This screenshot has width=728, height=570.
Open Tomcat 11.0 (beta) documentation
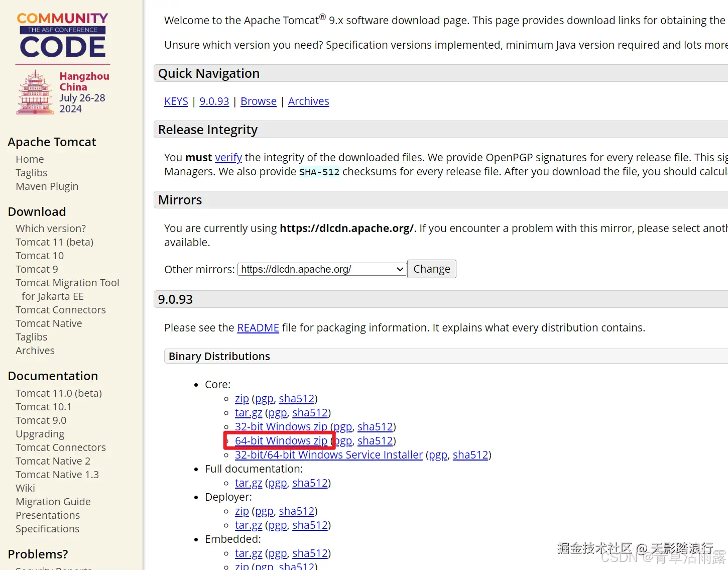(59, 393)
